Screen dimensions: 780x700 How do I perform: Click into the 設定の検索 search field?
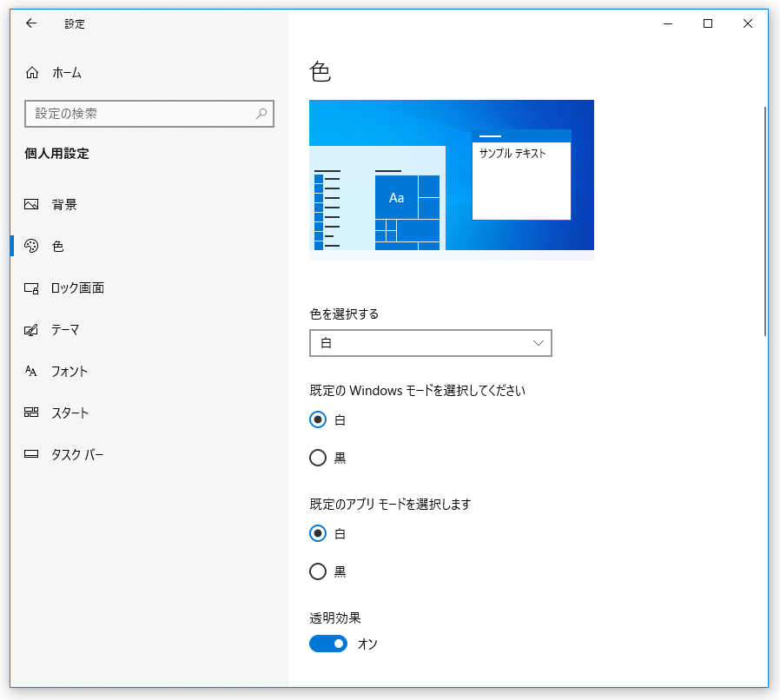(x=149, y=114)
